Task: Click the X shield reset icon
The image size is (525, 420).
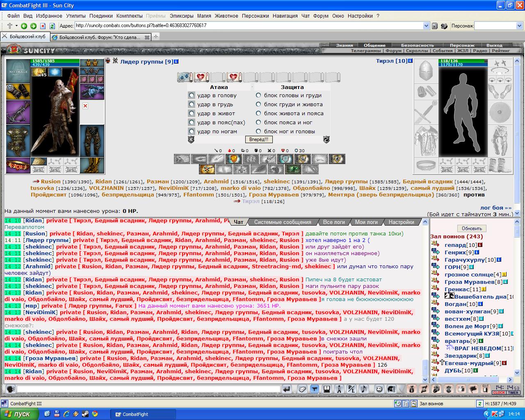Action: click(x=191, y=139)
